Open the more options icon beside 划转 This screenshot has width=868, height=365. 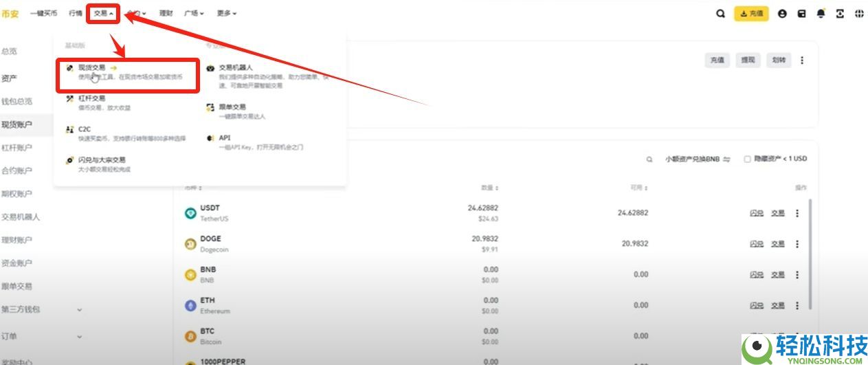click(801, 60)
